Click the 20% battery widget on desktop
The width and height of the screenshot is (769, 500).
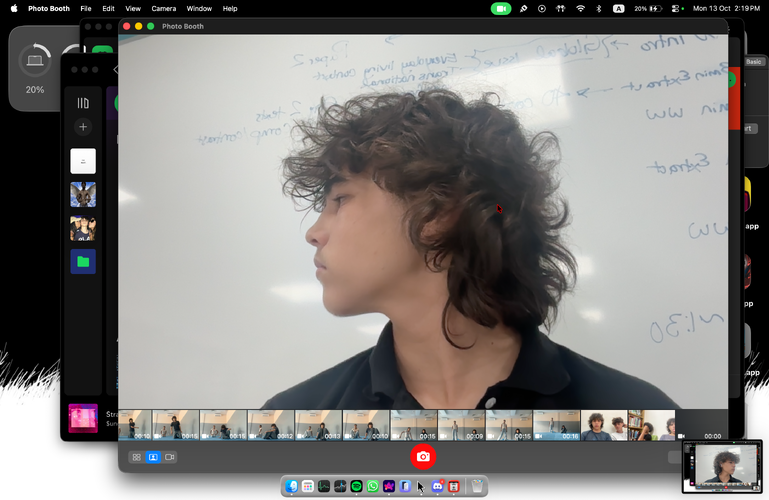[x=35, y=69]
